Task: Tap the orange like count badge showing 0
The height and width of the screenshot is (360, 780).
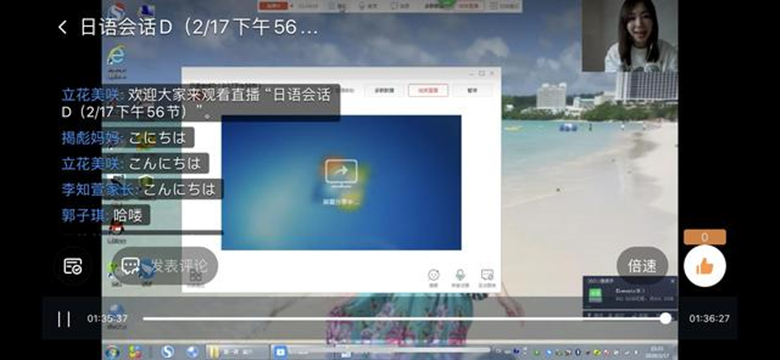Action: point(704,237)
